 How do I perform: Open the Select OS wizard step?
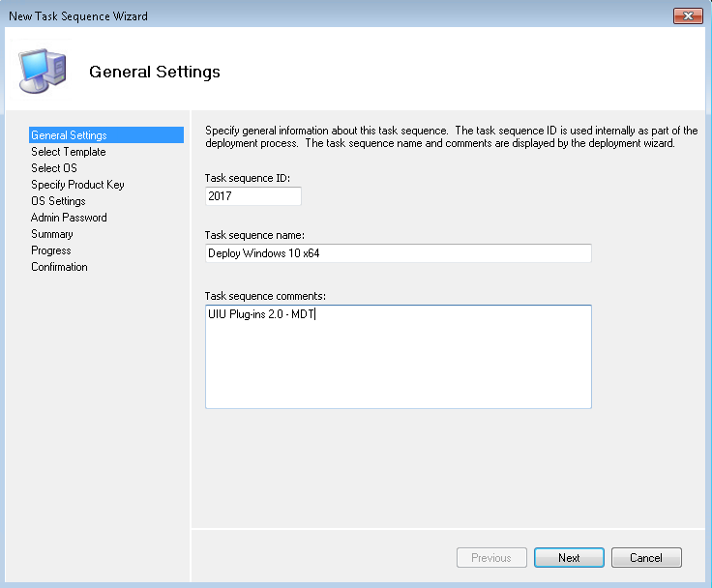coord(53,168)
